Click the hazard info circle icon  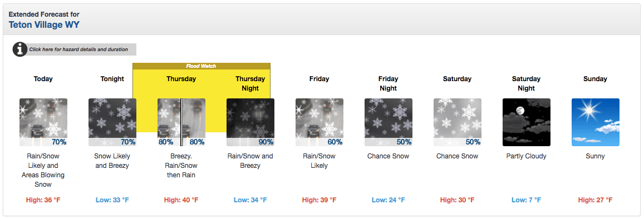[x=19, y=49]
